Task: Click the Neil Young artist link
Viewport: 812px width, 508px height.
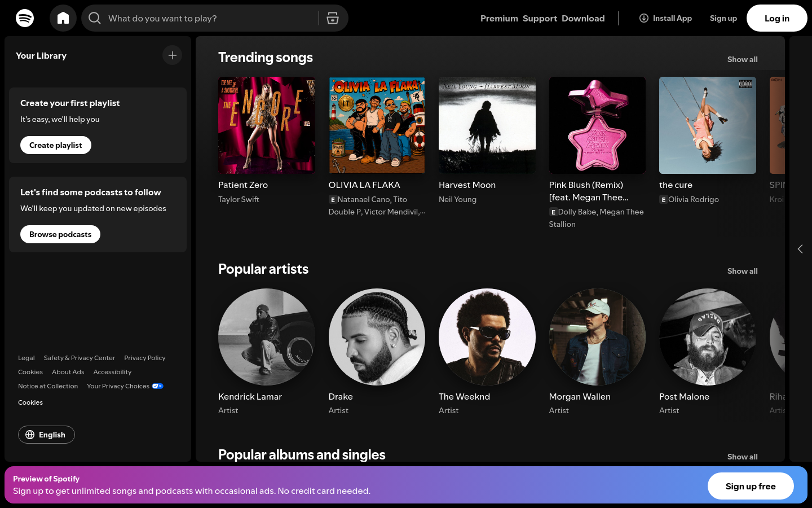Action: (457, 199)
